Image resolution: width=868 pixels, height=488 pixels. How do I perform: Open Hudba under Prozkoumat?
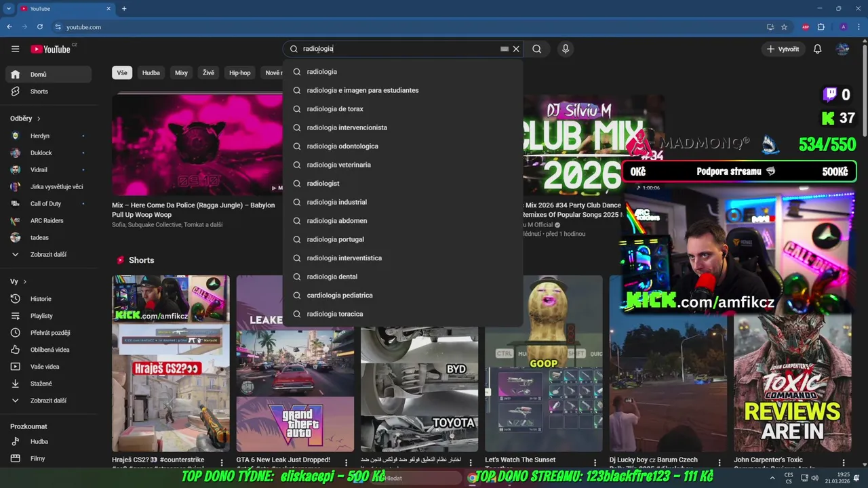(47, 441)
